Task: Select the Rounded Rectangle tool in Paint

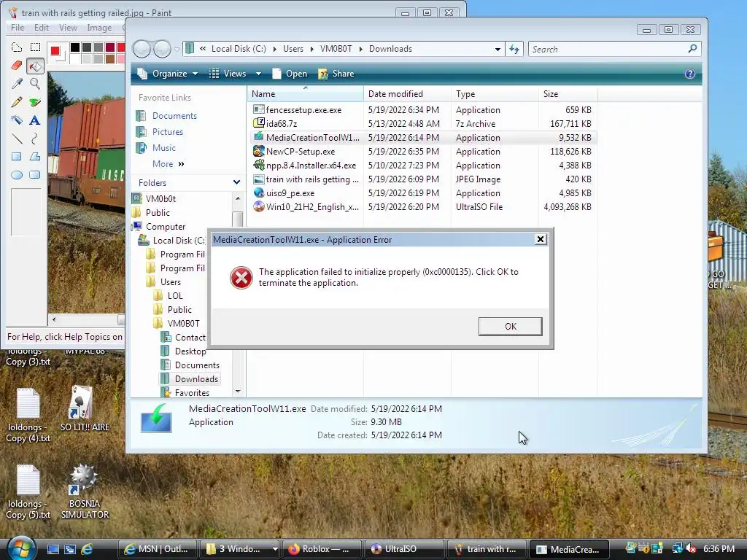Action: tap(35, 175)
